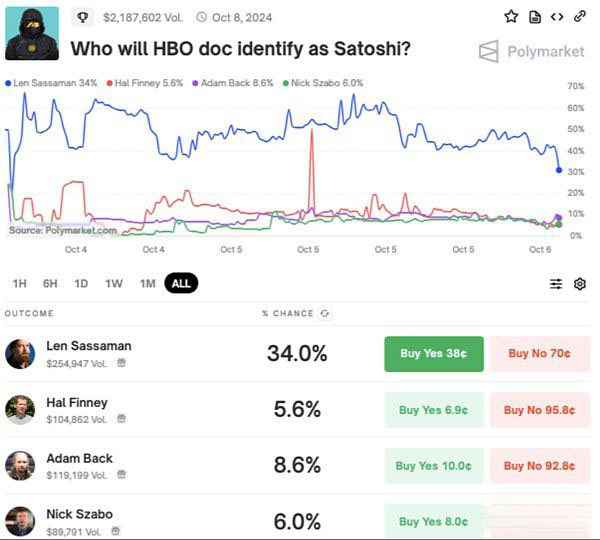Click the document icon in the header

click(535, 17)
